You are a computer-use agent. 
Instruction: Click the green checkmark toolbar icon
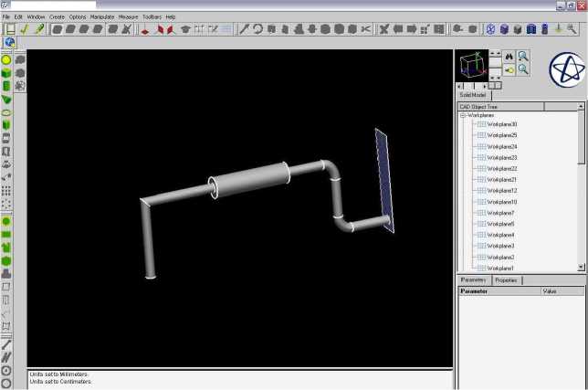click(x=25, y=29)
